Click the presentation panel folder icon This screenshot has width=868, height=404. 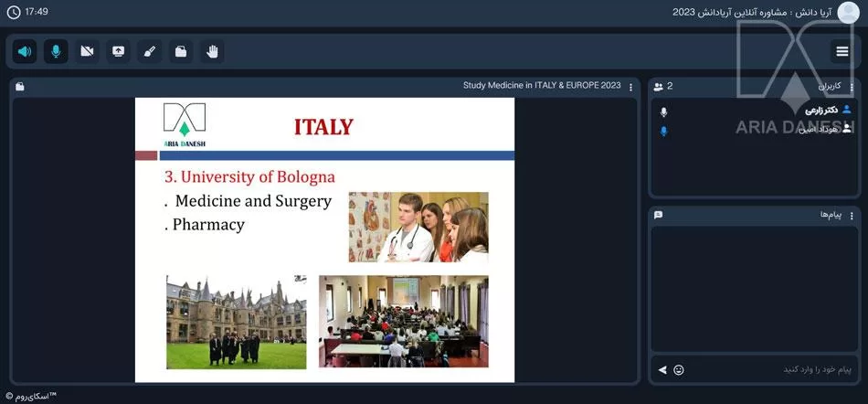pyautogui.click(x=20, y=86)
